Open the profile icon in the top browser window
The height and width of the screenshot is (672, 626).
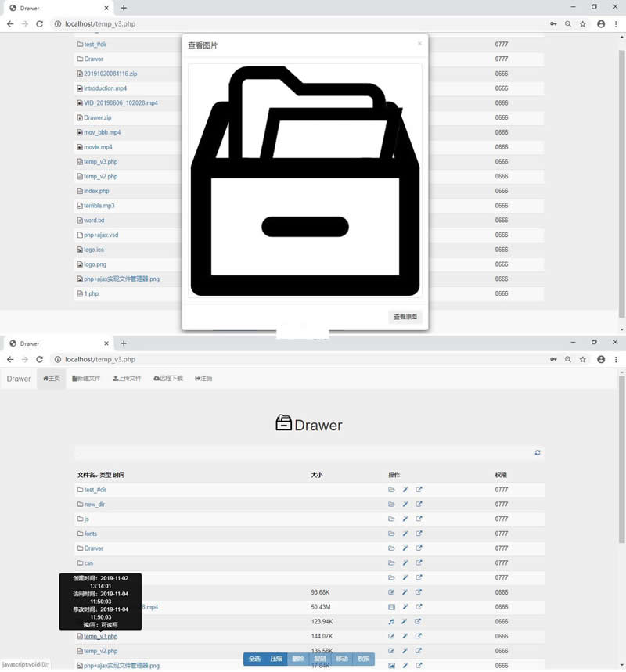click(x=601, y=24)
